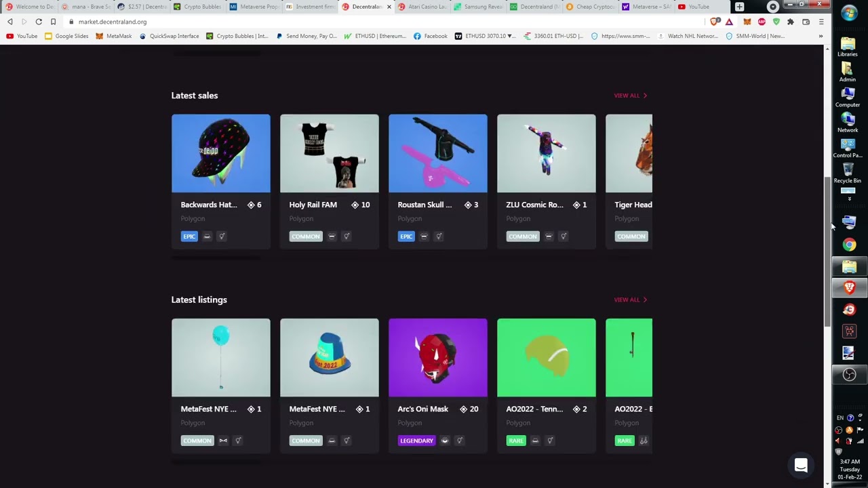This screenshot has height=488, width=868.
Task: Open OBS Studio from taskbar
Action: click(849, 375)
